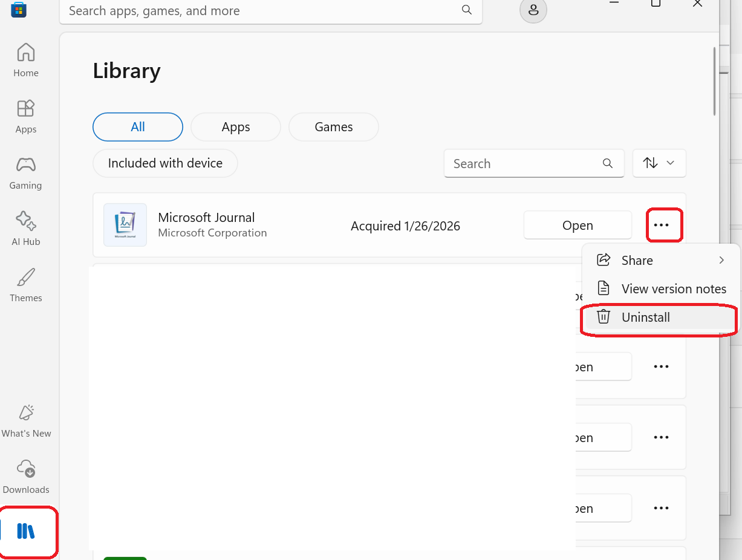
Task: Enable the Included with device filter
Action: tap(164, 163)
